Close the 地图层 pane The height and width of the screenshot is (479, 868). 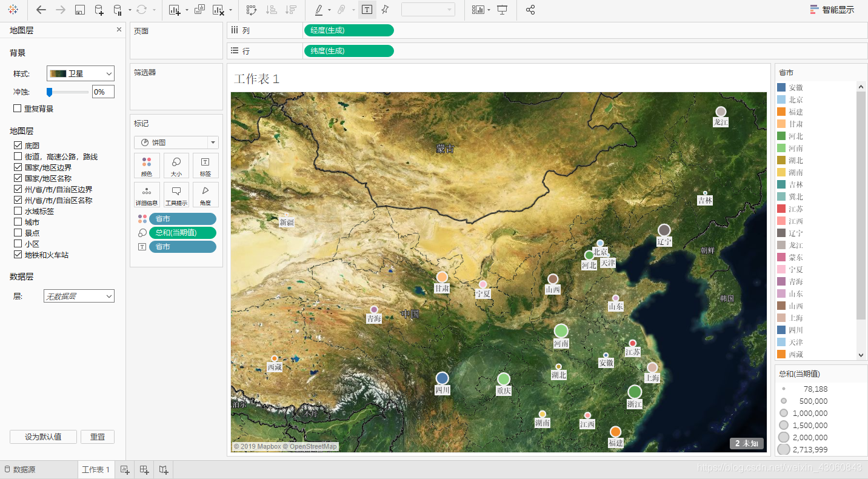[x=119, y=30]
